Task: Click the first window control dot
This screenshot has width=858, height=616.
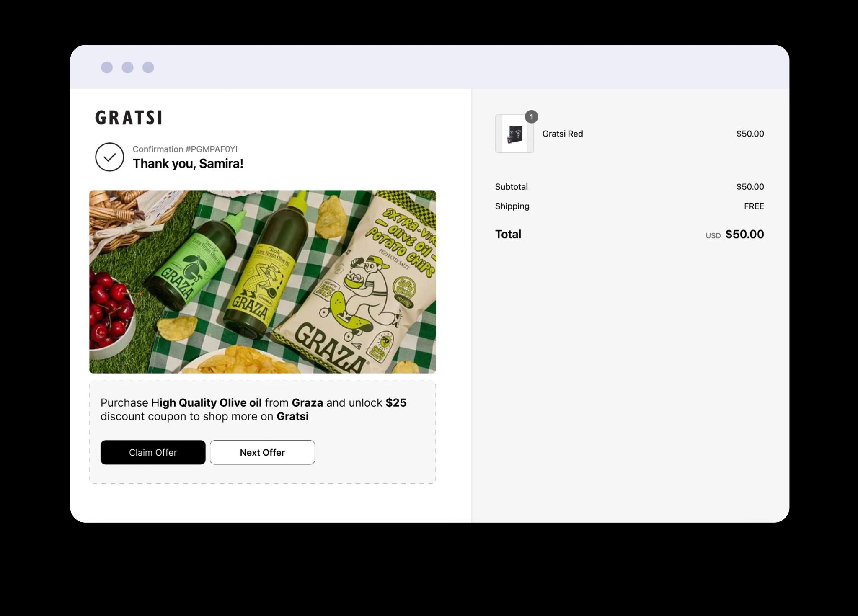Action: click(x=107, y=67)
